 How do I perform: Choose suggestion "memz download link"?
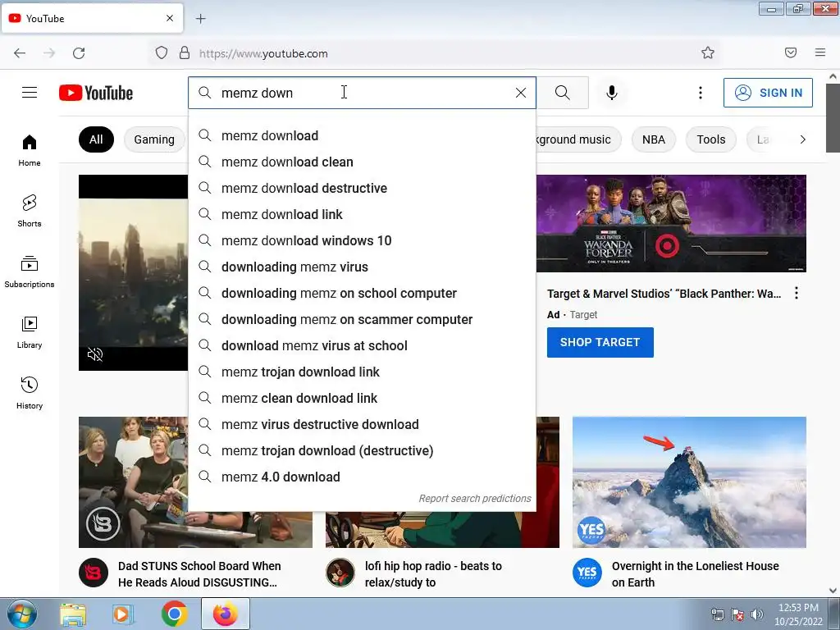[x=362, y=214]
